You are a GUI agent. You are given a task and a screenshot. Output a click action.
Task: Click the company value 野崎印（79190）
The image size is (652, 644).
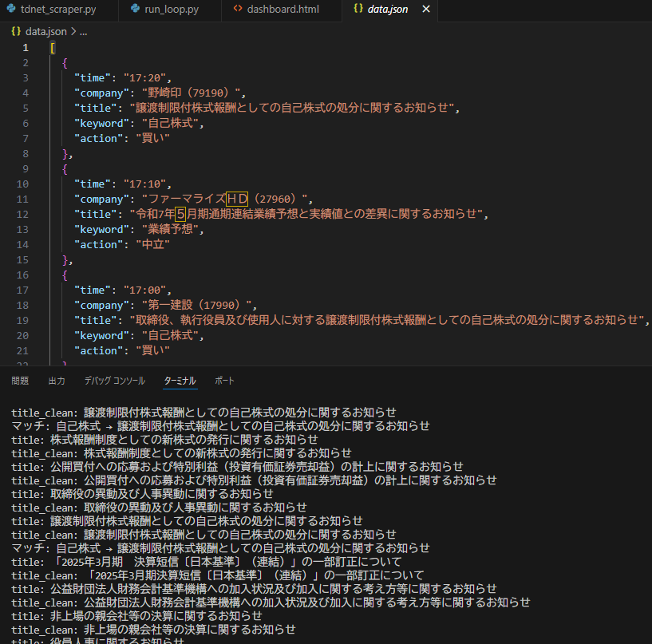[x=191, y=93]
